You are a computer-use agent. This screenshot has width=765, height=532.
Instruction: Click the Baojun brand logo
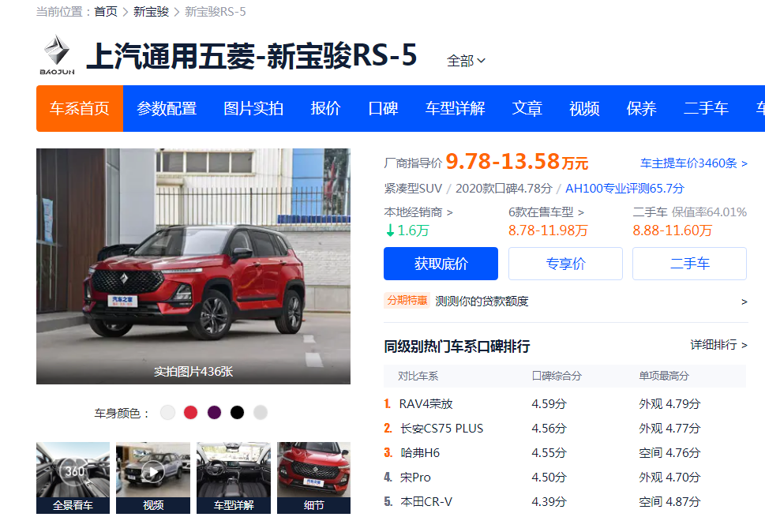coord(57,54)
